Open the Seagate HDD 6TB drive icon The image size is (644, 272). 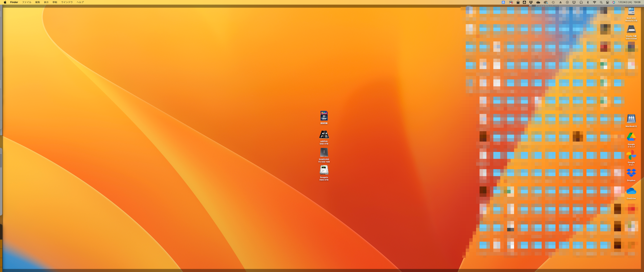click(x=324, y=170)
